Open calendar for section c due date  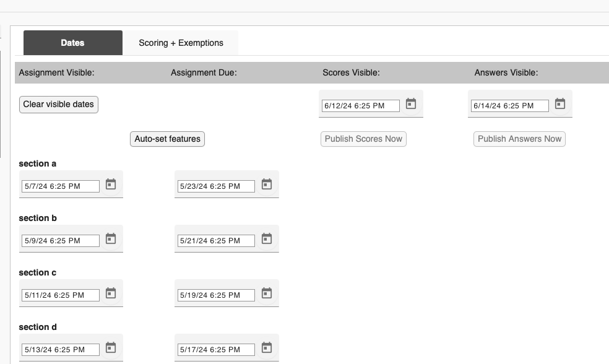pyautogui.click(x=266, y=293)
